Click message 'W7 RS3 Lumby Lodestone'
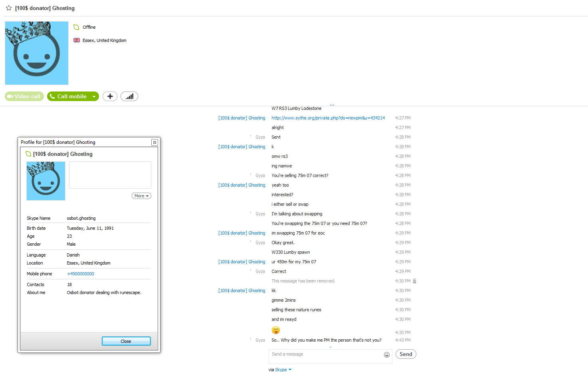Viewport: 588px width, 372px height. point(296,108)
